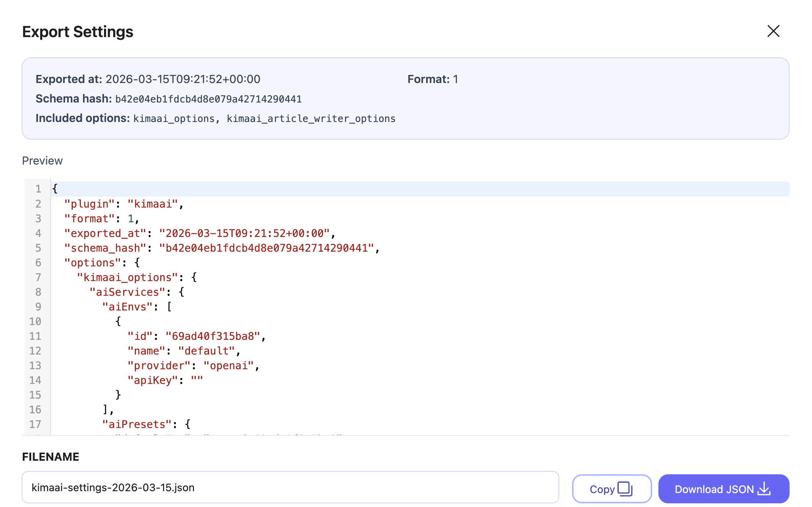This screenshot has height=507, width=812.
Task: Place cursor on the "plugin" line
Action: (x=124, y=204)
